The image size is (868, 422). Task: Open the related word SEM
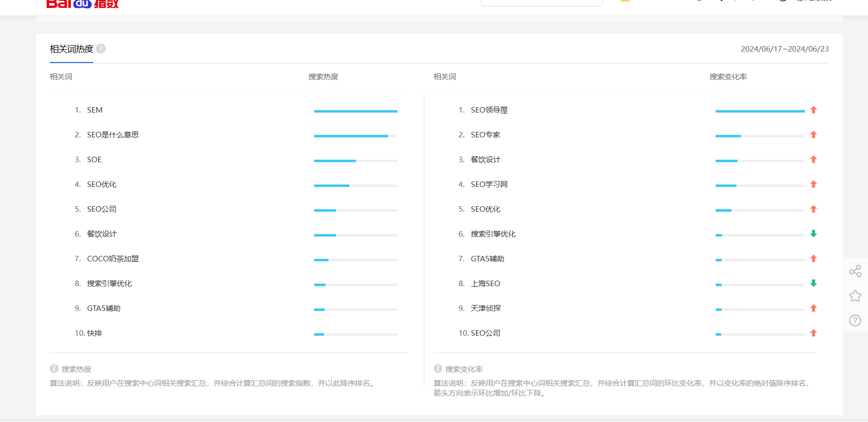pos(95,110)
